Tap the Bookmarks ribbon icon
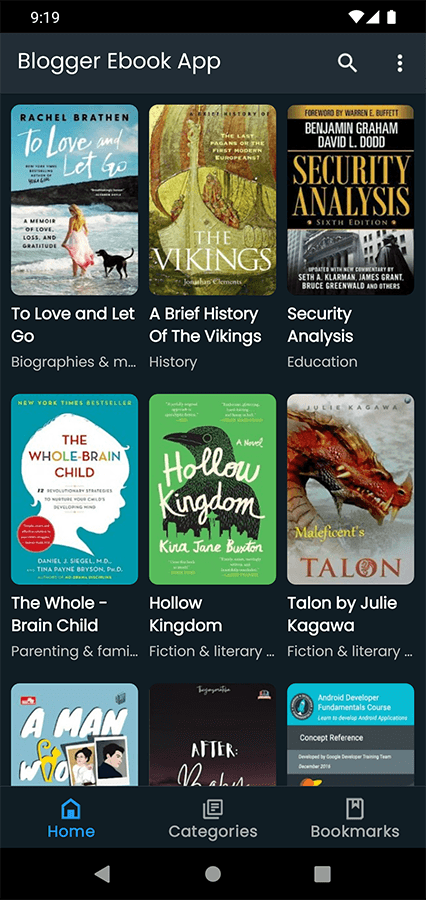 pyautogui.click(x=355, y=809)
